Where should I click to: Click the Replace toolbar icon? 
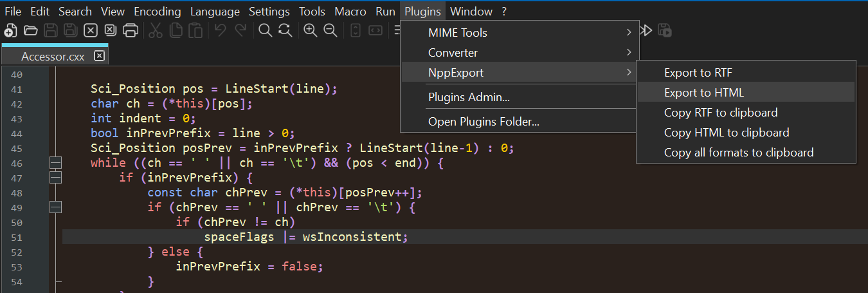click(x=285, y=30)
